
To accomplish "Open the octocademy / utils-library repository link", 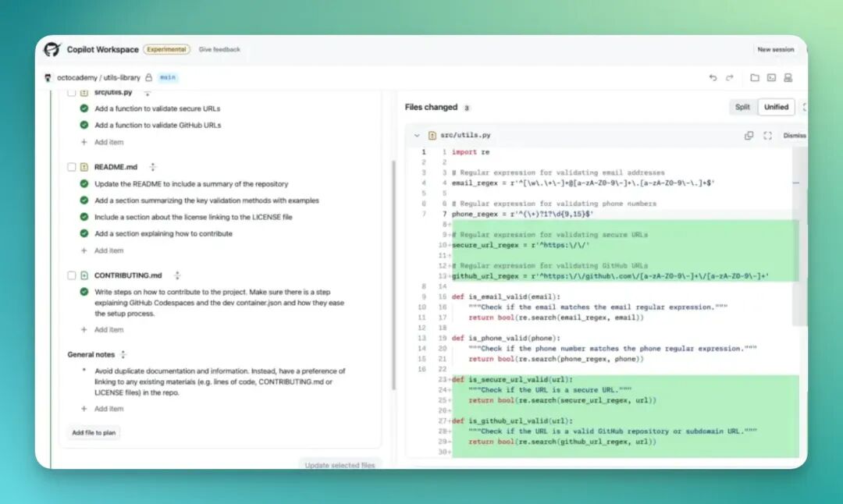I will 98,78.
